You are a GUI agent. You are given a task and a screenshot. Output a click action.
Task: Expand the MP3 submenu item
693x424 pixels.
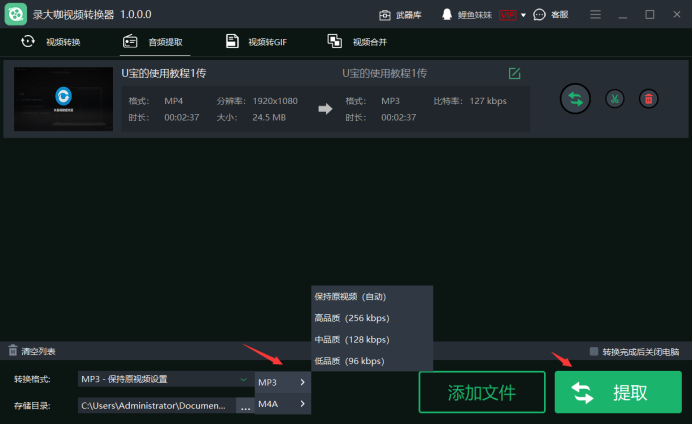(x=282, y=382)
